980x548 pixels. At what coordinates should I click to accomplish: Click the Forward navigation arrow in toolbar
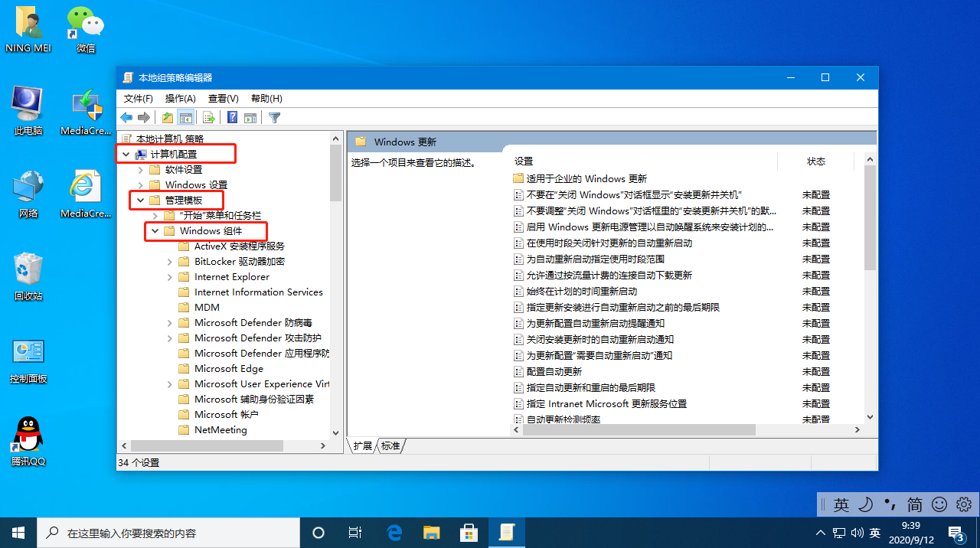click(x=144, y=117)
